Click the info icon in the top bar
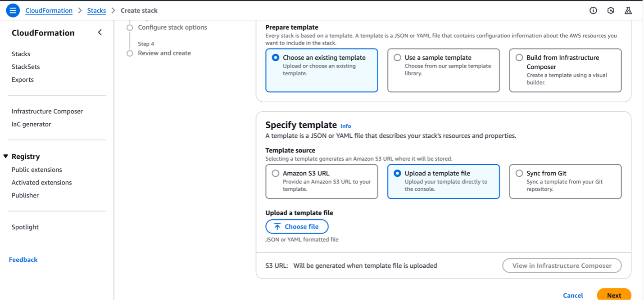 click(593, 10)
